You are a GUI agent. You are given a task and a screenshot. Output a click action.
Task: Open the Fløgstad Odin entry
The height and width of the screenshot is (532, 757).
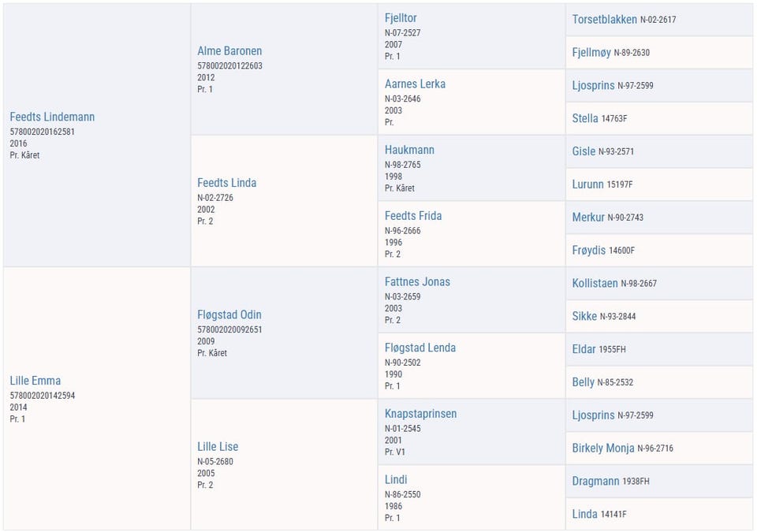229,314
